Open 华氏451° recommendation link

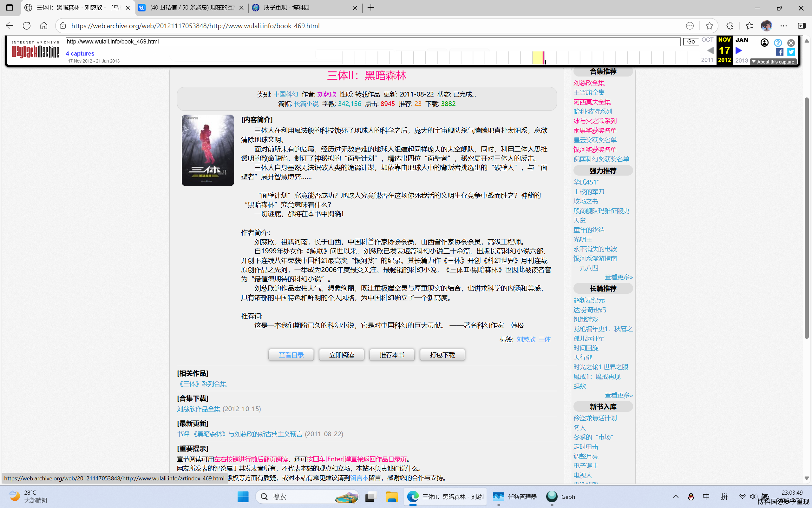tap(586, 182)
